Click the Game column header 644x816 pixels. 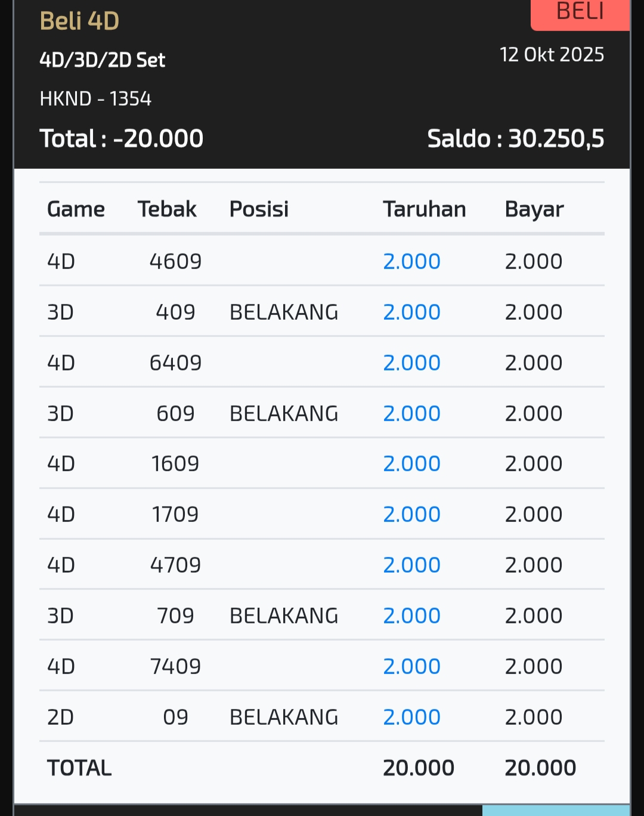point(76,209)
